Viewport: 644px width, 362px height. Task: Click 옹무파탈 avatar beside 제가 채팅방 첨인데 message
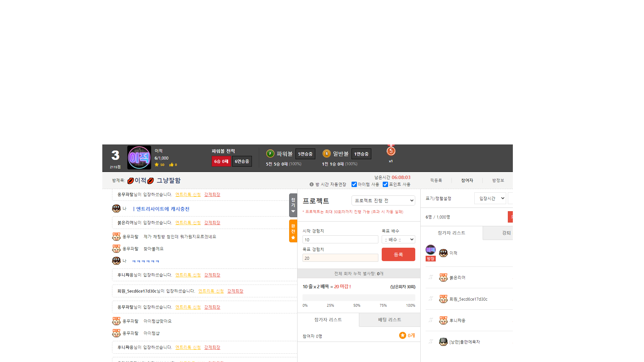(x=116, y=237)
